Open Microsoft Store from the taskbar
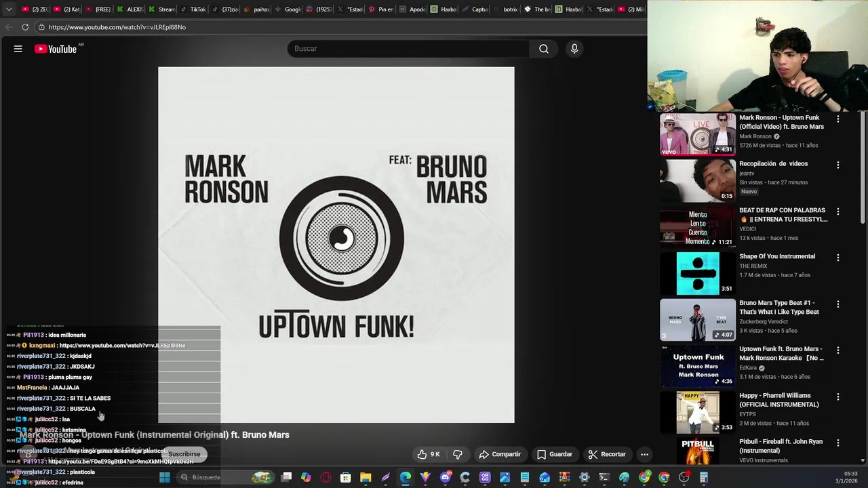The width and height of the screenshot is (868, 488). tap(346, 477)
